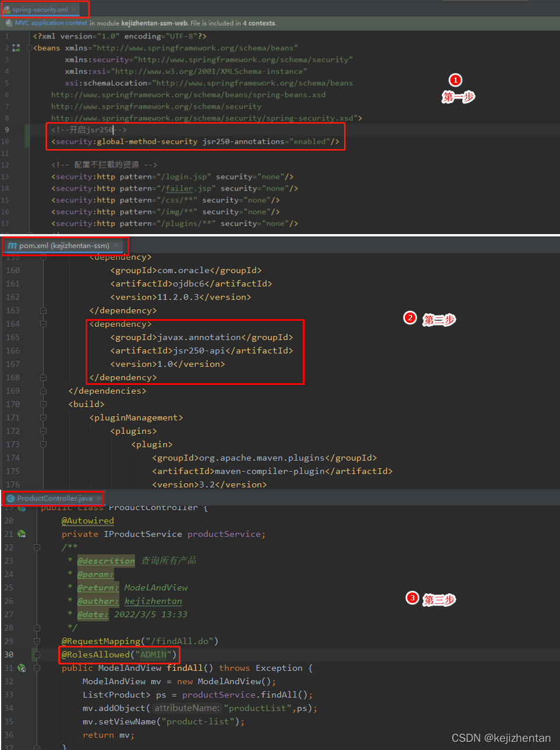560x750 pixels.
Task: Click the org.apache.maven.plugins groupId text
Action: pyautogui.click(x=262, y=458)
